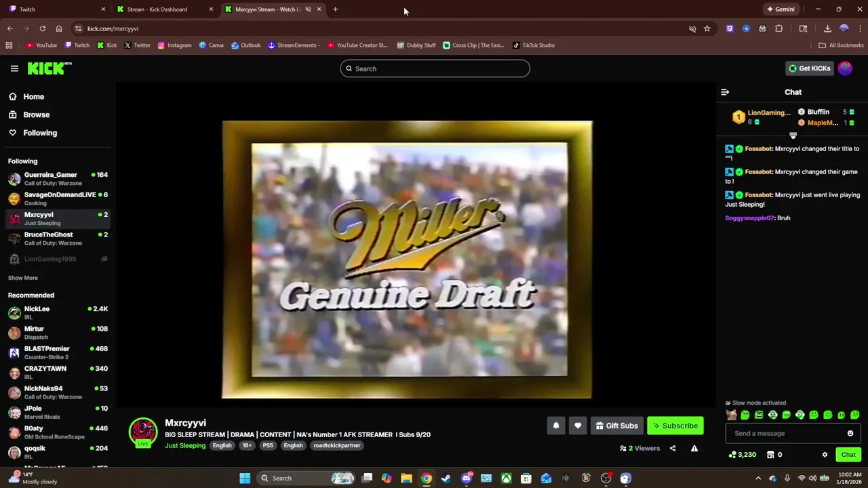This screenshot has width=868, height=488.
Task: Share the stream using the share icon
Action: click(673, 448)
